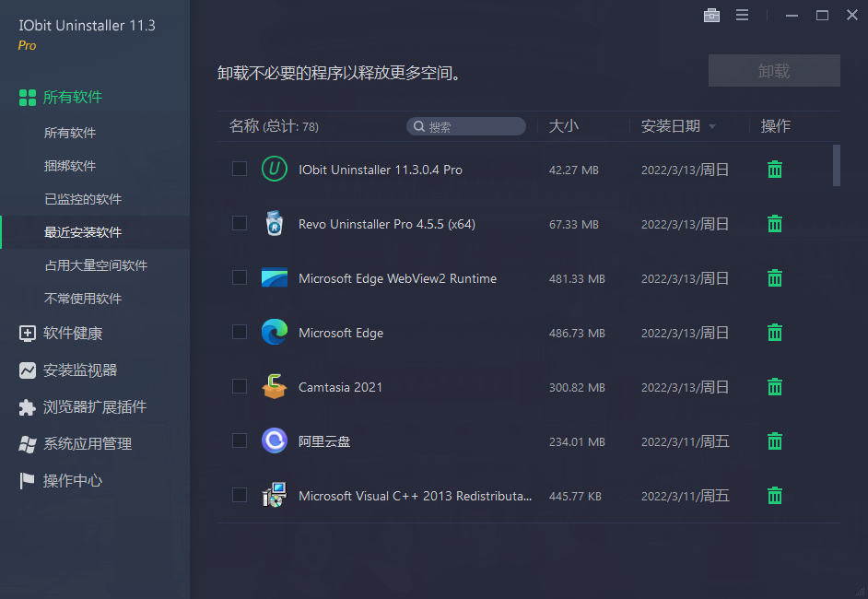This screenshot has width=868, height=599.
Task: Open 已监控的软件 in the sidebar
Action: (x=83, y=199)
